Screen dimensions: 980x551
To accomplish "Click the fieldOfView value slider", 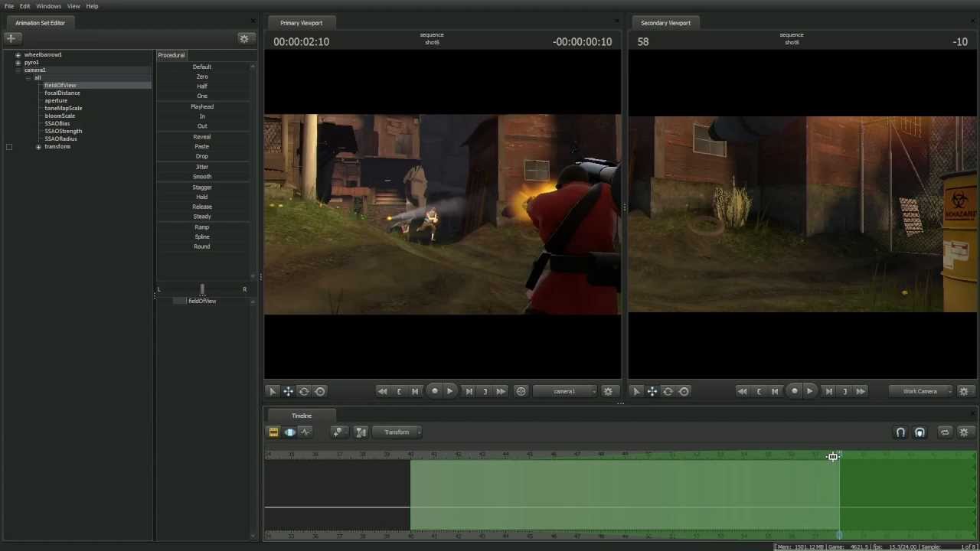I will click(202, 301).
